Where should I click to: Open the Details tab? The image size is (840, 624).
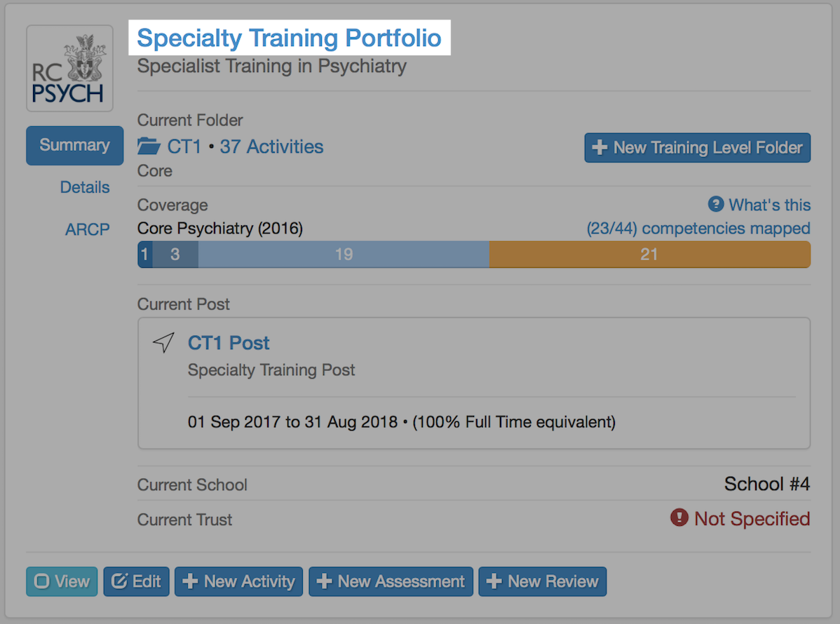click(x=85, y=187)
